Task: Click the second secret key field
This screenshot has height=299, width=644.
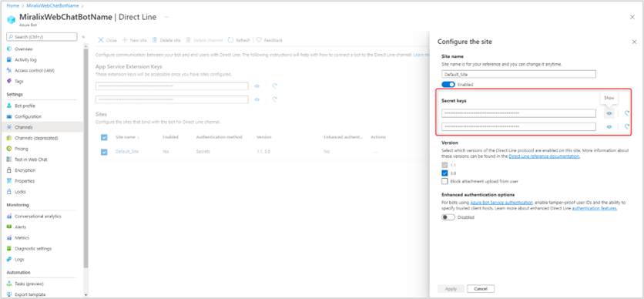Action: [518, 126]
